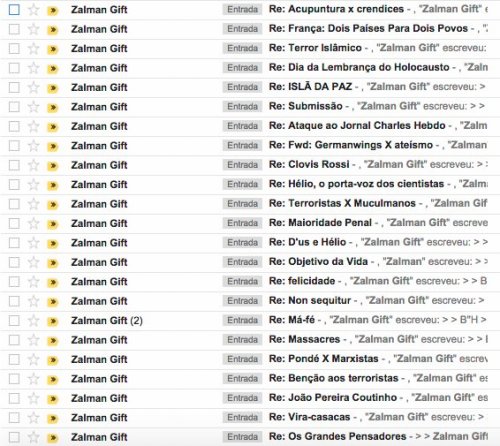Click Entrada label on 'D'us e Hélio' row
This screenshot has height=446, width=500.
242,243
